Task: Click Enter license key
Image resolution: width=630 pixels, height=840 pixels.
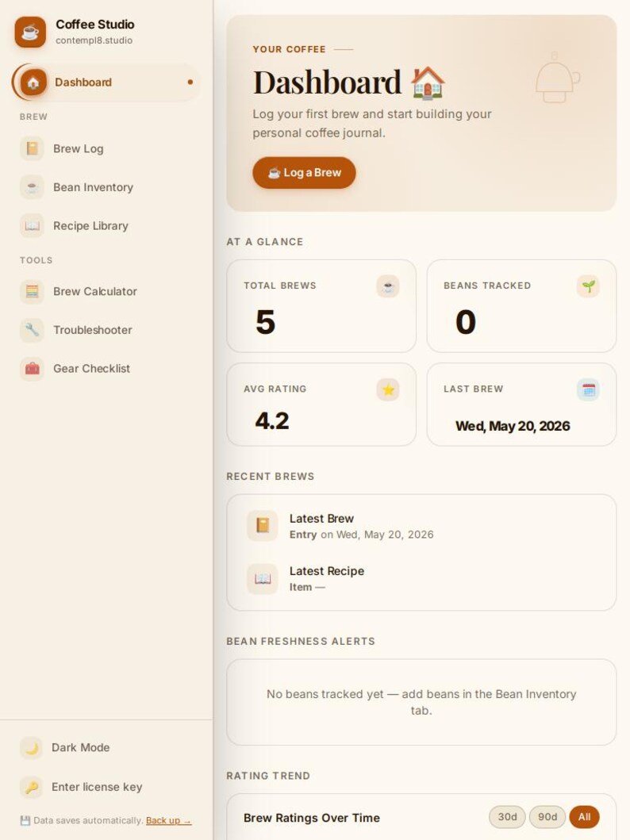Action: pyautogui.click(x=106, y=787)
